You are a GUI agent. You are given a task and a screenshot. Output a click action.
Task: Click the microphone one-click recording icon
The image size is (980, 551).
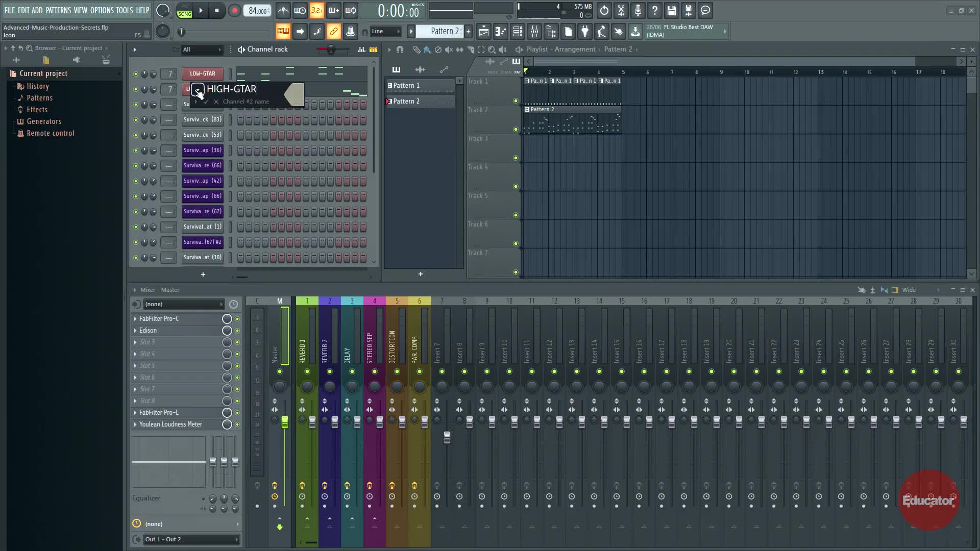pos(638,10)
